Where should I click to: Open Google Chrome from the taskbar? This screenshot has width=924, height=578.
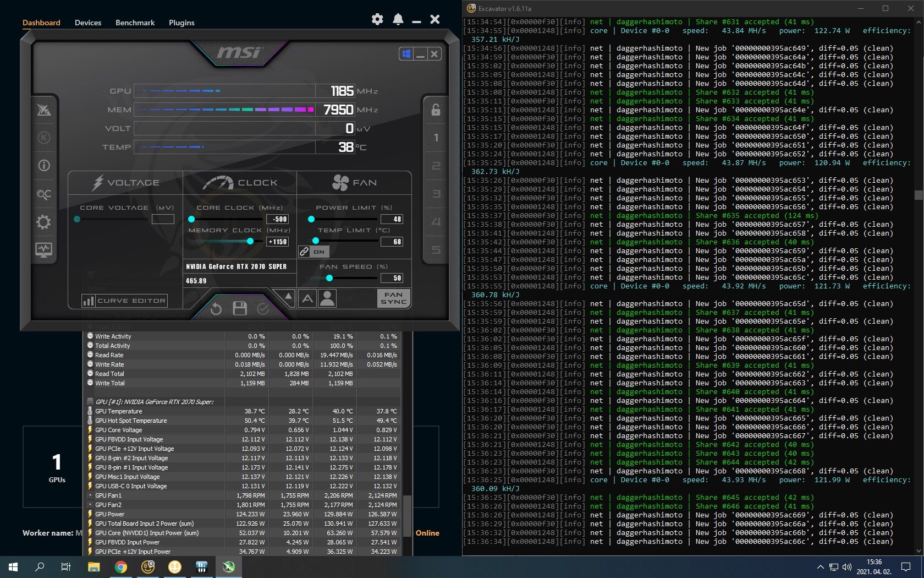(121, 566)
